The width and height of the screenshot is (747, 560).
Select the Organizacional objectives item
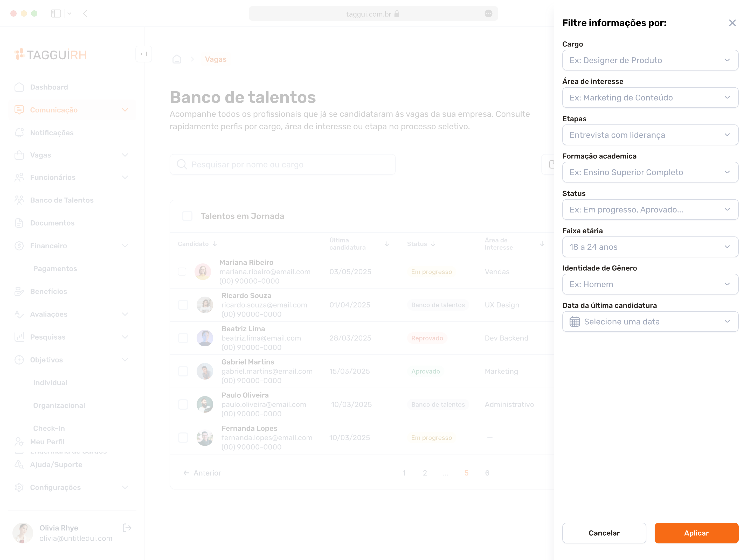coord(59,405)
